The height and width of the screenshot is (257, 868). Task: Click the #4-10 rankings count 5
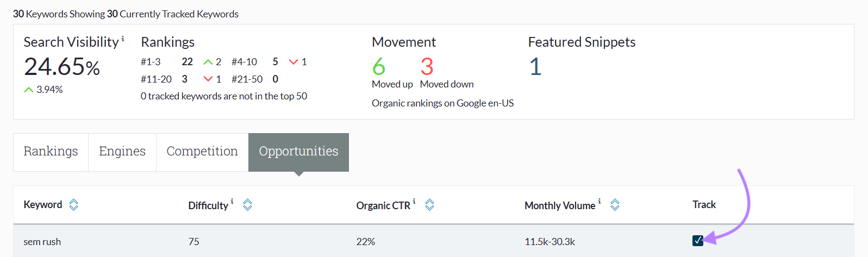[276, 62]
